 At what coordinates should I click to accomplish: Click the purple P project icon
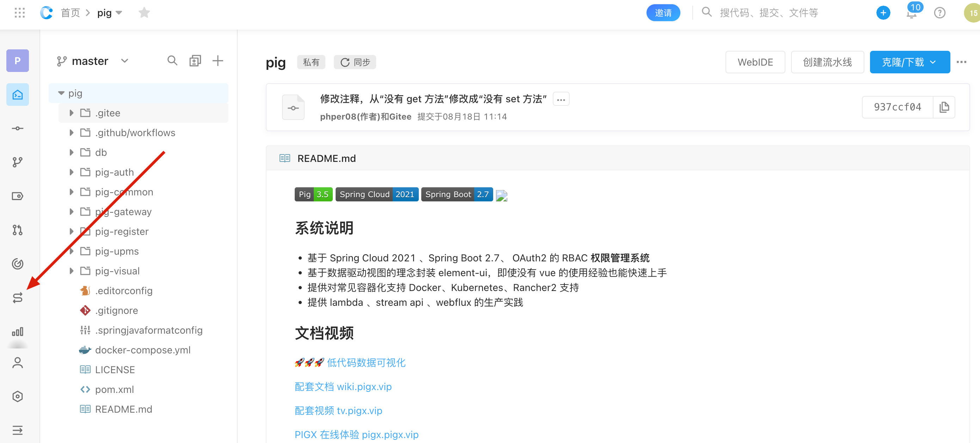coord(18,61)
